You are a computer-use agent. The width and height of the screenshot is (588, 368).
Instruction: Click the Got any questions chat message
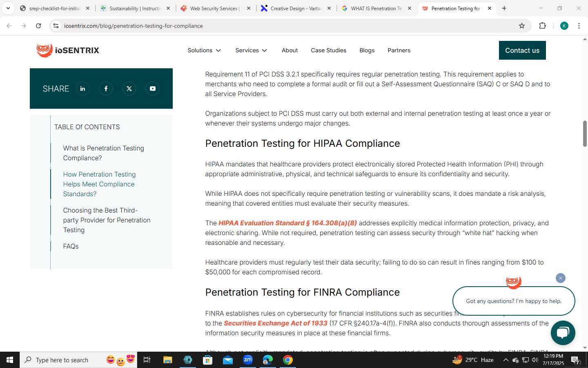tap(514, 301)
